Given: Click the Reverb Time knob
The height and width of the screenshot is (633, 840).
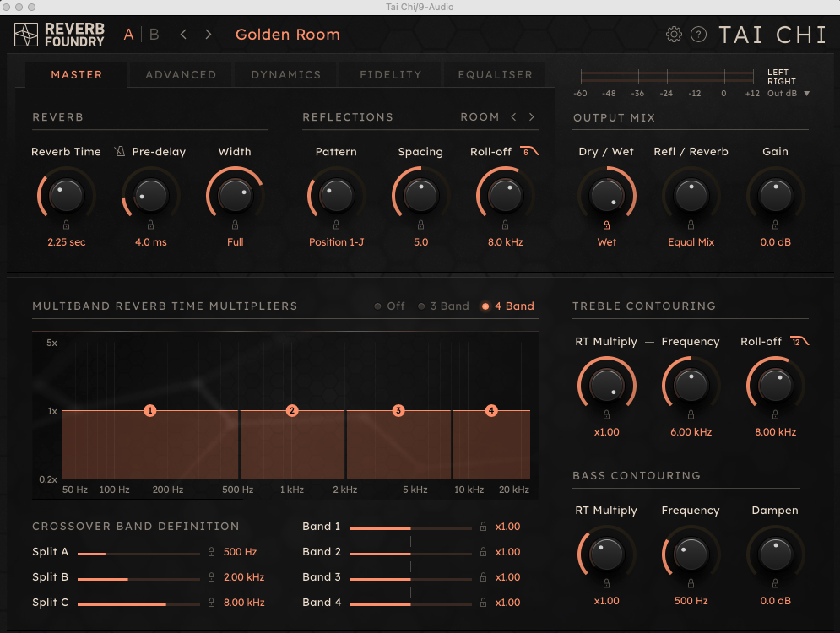Looking at the screenshot, I should pos(67,196).
